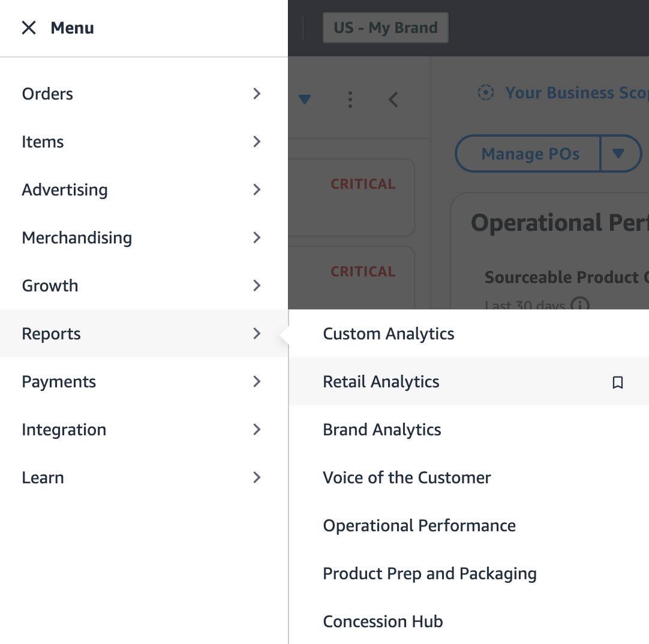
Task: Open the Growth menu section
Action: coord(143,285)
